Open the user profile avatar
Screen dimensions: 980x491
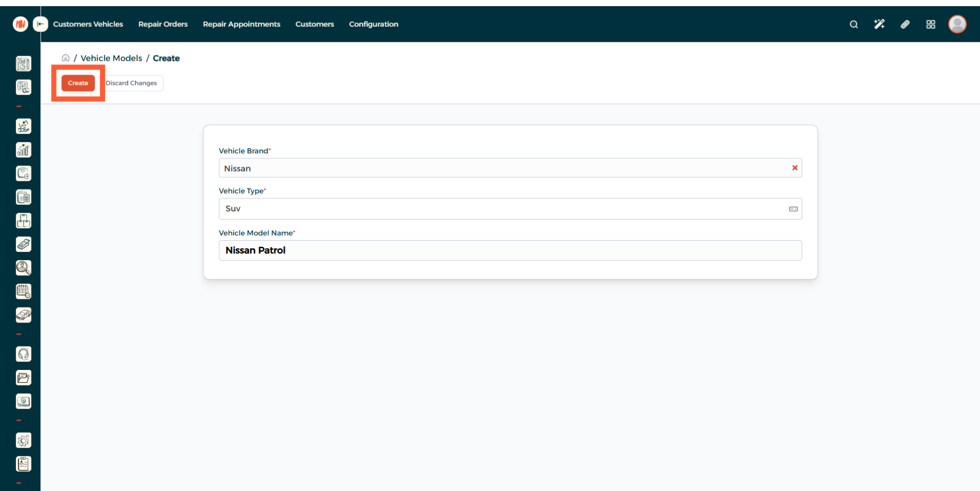pos(957,24)
